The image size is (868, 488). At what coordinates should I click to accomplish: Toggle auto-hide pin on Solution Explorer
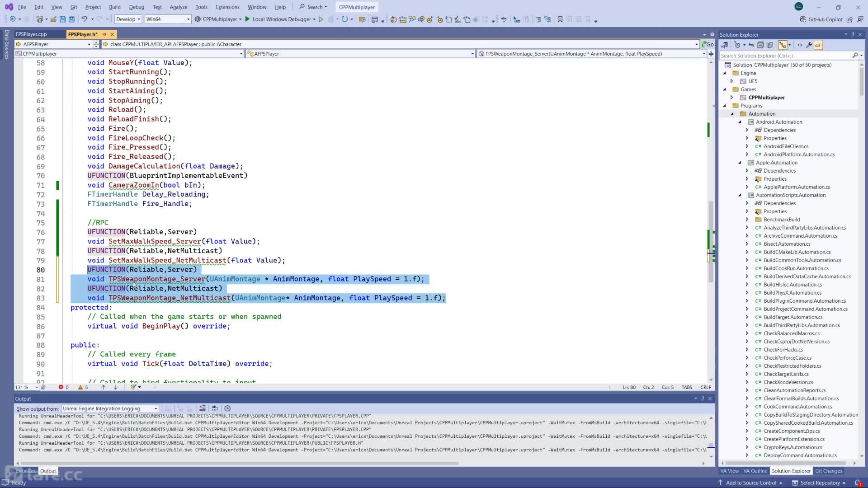[853, 34]
